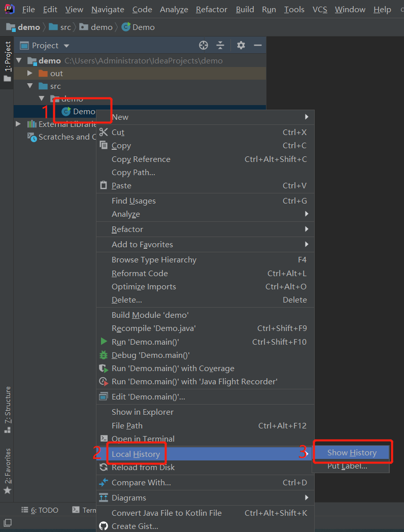Expand External Libraries node
The height and width of the screenshot is (532, 404).
point(18,124)
